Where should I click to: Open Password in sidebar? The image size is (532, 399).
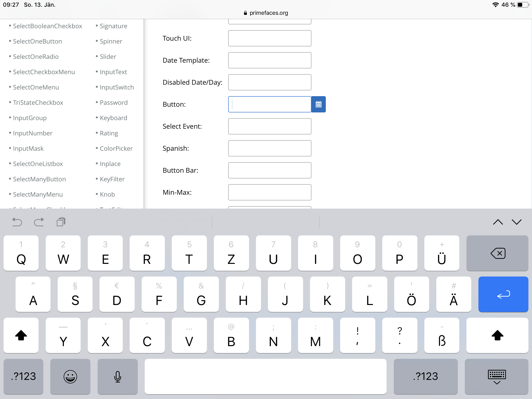click(x=114, y=103)
